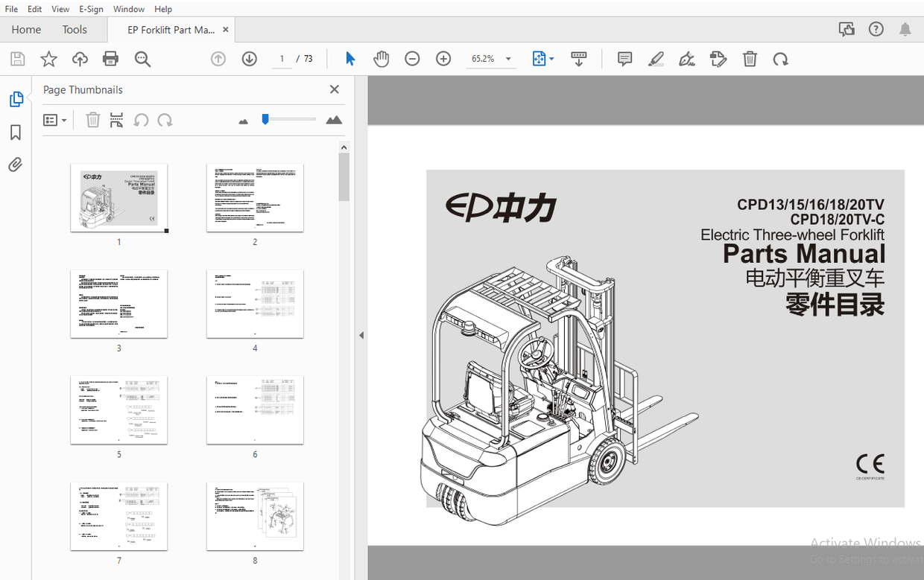
Task: Switch to the Tools tab
Action: tap(75, 29)
